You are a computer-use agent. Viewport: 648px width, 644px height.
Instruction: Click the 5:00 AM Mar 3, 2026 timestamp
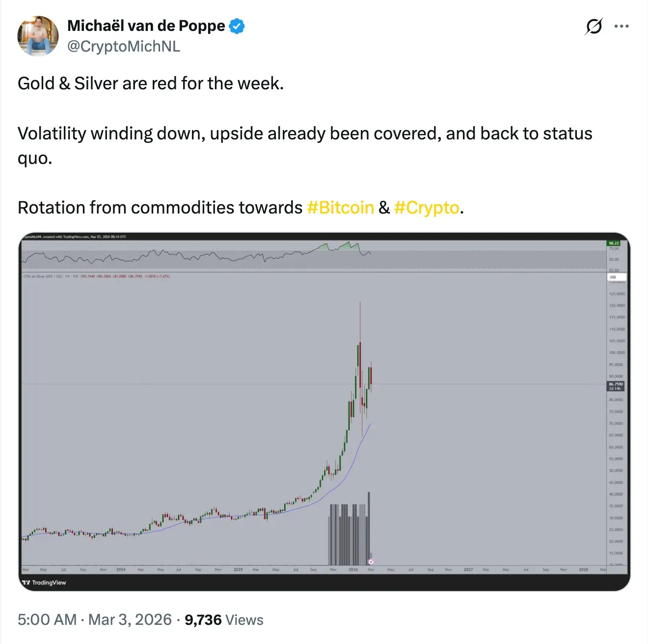[x=95, y=620]
